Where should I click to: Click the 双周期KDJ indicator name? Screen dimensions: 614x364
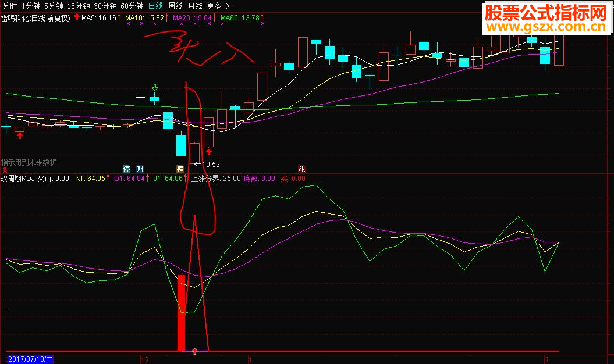click(x=17, y=179)
